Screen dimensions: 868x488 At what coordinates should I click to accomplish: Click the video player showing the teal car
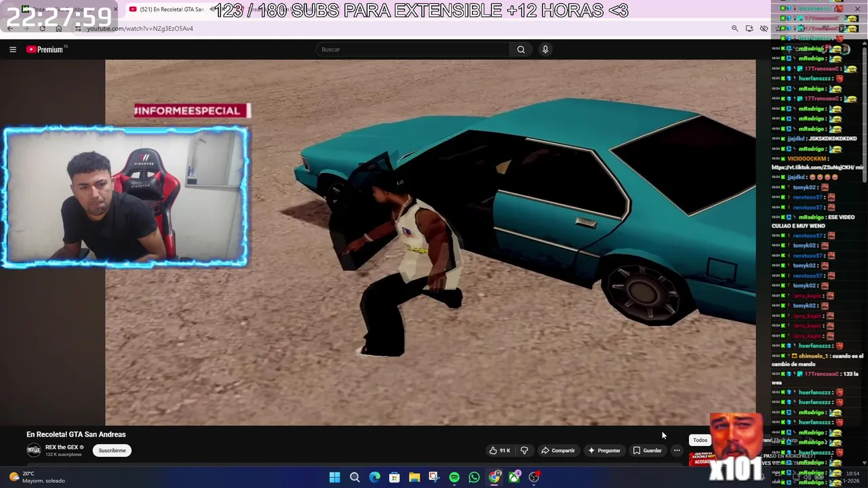(x=431, y=243)
